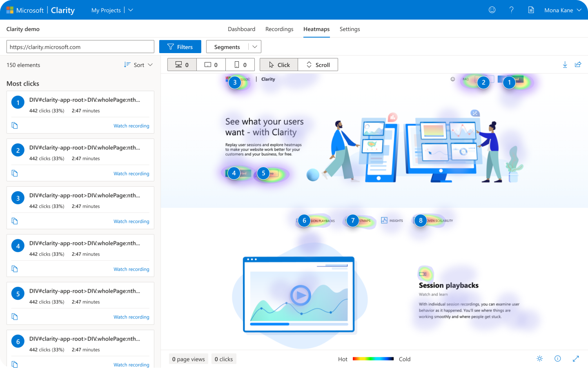Open the Settings tab

click(x=350, y=29)
